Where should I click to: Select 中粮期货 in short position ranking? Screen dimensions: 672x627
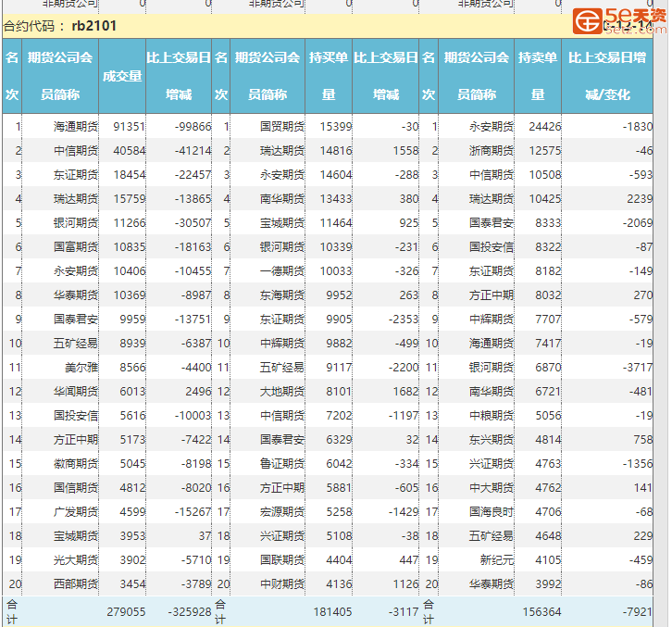[492, 415]
